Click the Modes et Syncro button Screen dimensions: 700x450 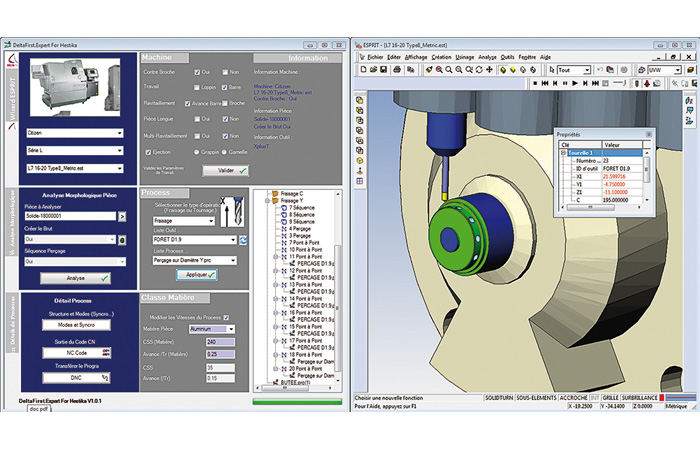(x=76, y=325)
